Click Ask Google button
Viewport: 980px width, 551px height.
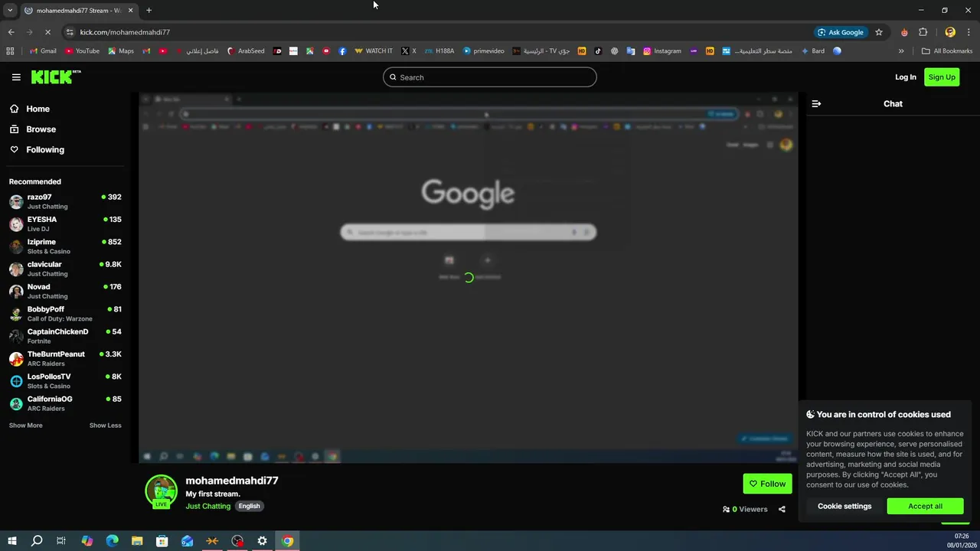pos(841,32)
